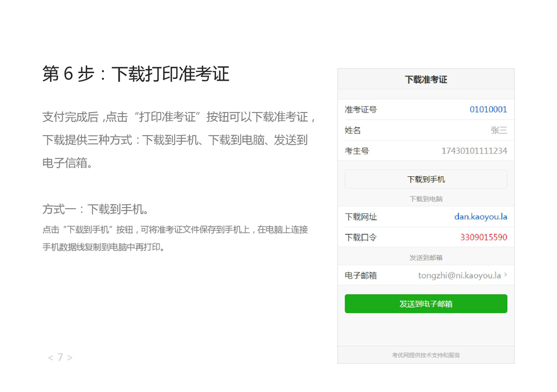
Task: Tap the chevron beside the email address
Action: (505, 275)
